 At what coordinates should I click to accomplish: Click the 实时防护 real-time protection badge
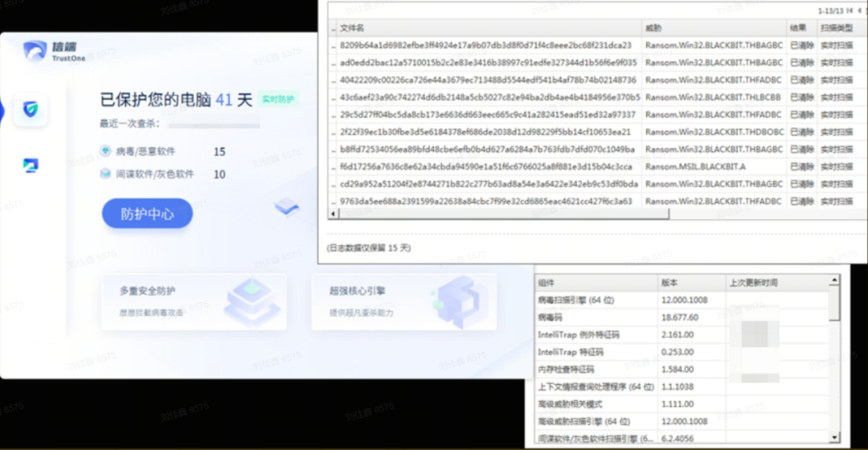(x=278, y=100)
